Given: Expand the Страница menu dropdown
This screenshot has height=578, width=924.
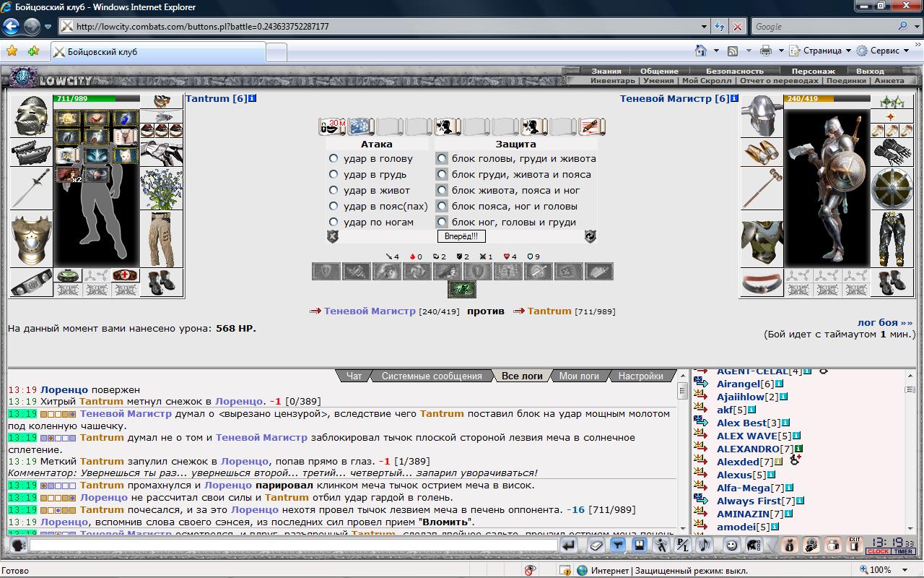Looking at the screenshot, I should pyautogui.click(x=848, y=51).
